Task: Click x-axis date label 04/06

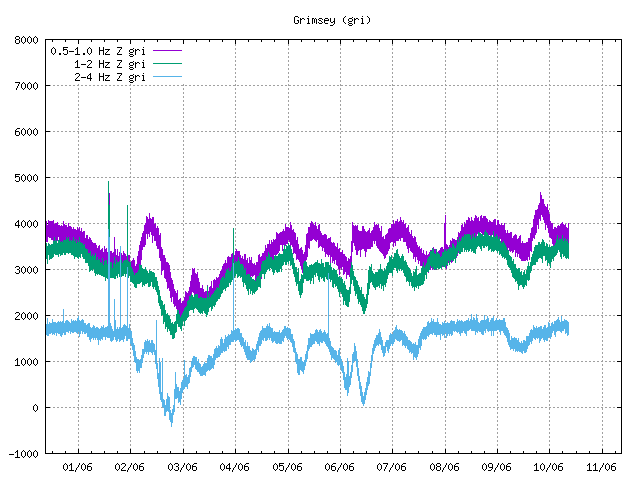Action: (234, 467)
